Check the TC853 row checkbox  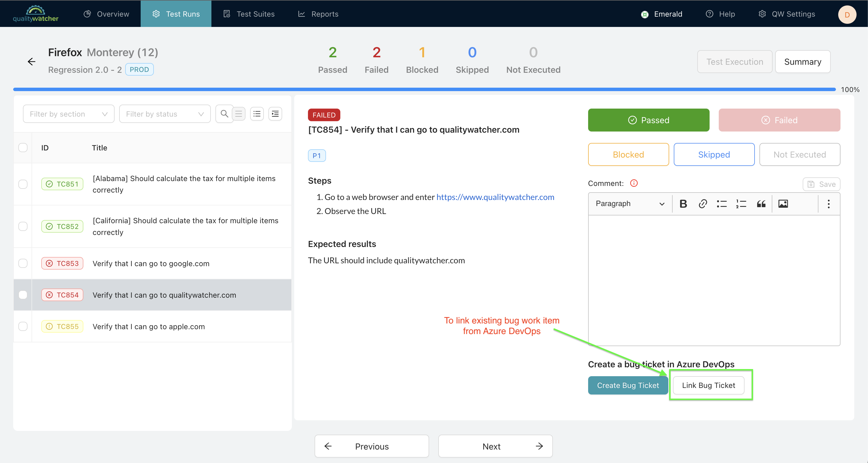23,263
